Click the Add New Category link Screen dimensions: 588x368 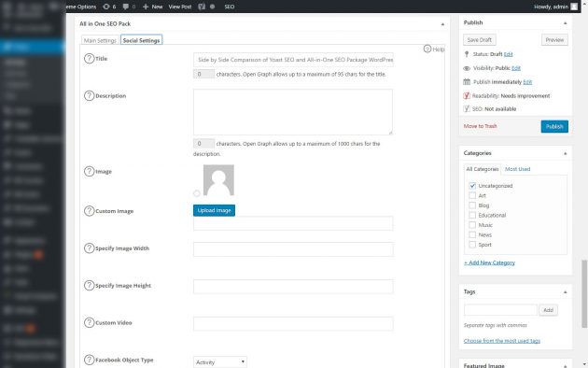point(489,262)
